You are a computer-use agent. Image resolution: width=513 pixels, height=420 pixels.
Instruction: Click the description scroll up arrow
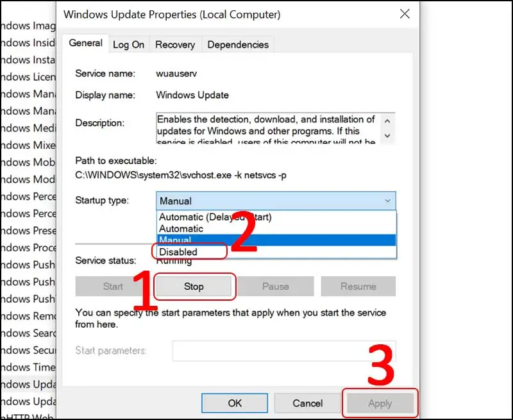387,121
